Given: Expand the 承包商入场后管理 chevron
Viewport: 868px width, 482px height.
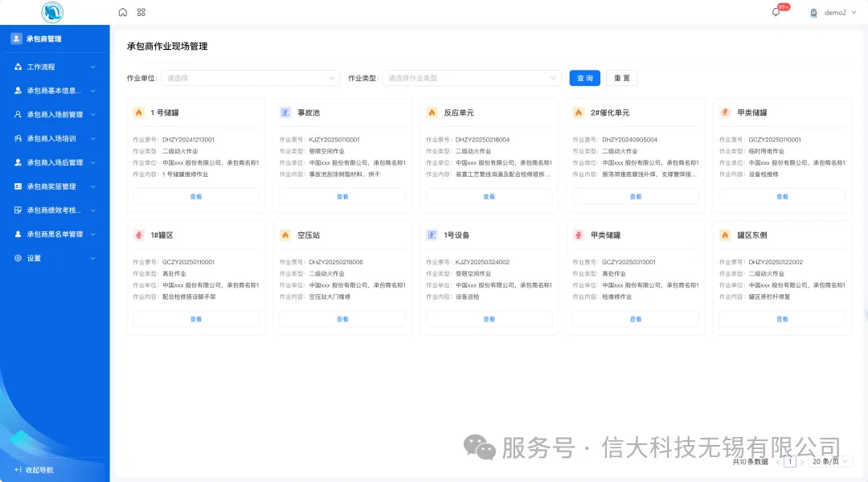Looking at the screenshot, I should point(92,163).
